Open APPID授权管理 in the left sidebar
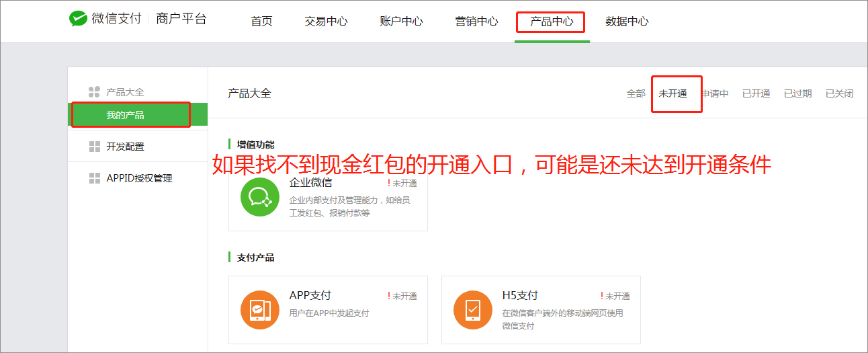Viewport: 868px width, 353px height. coord(139,178)
